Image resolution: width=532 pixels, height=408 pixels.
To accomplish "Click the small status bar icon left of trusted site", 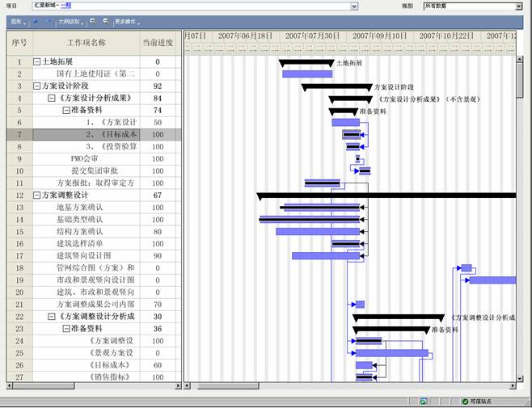I will 424,402.
